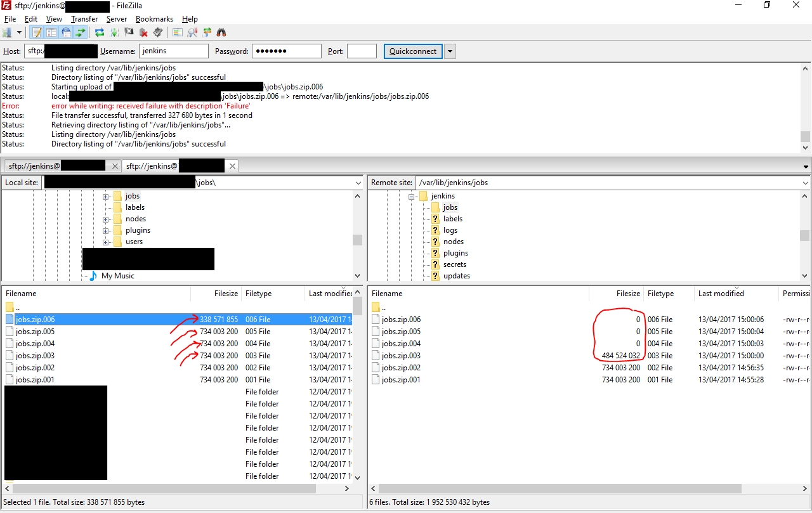Viewport: 812px width, 513px height.
Task: Collapse the remote jenkins folder node
Action: [411, 197]
